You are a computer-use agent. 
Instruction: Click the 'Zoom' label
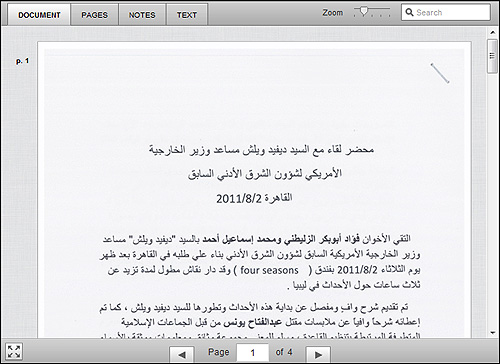[x=332, y=13]
